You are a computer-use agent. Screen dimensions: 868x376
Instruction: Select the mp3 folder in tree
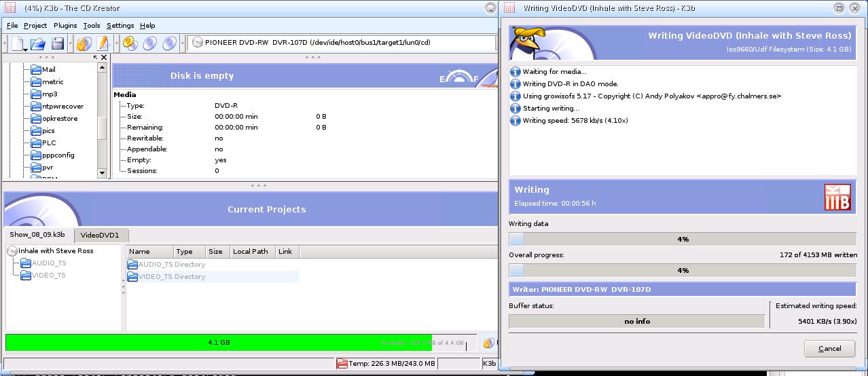coord(50,94)
